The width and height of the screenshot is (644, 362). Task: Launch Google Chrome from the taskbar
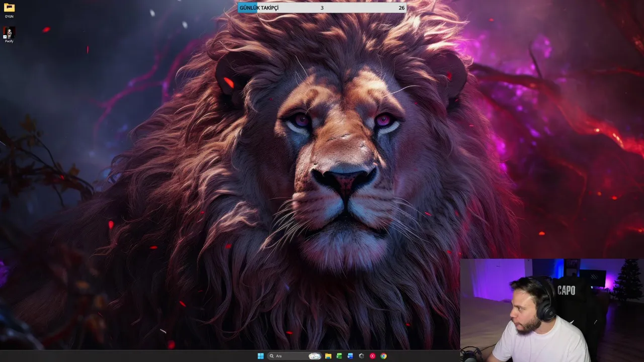(383, 356)
